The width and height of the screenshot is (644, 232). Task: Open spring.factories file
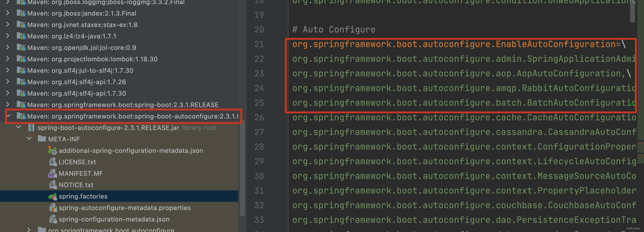pos(83,196)
